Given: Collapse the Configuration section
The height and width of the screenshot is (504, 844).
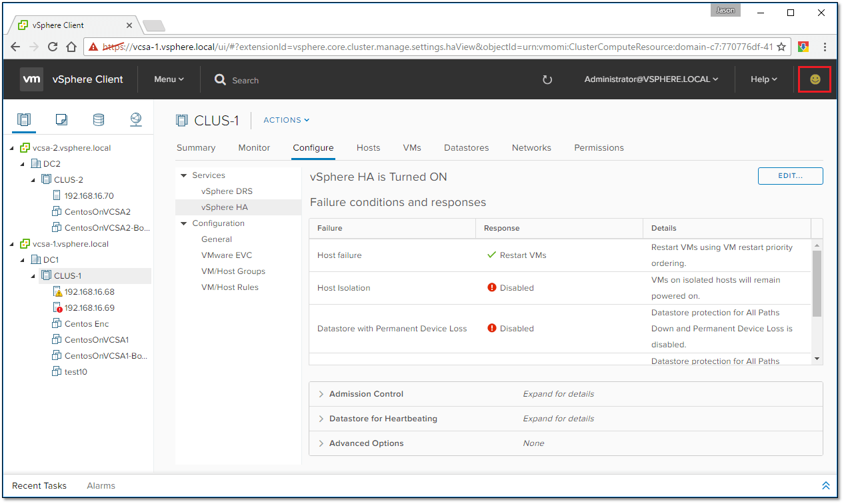Looking at the screenshot, I should (184, 223).
